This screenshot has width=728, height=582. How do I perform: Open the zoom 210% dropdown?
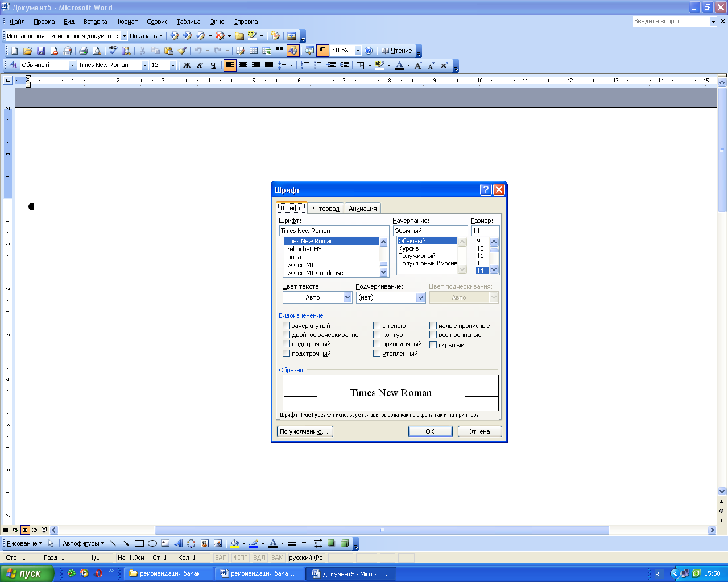tap(358, 51)
